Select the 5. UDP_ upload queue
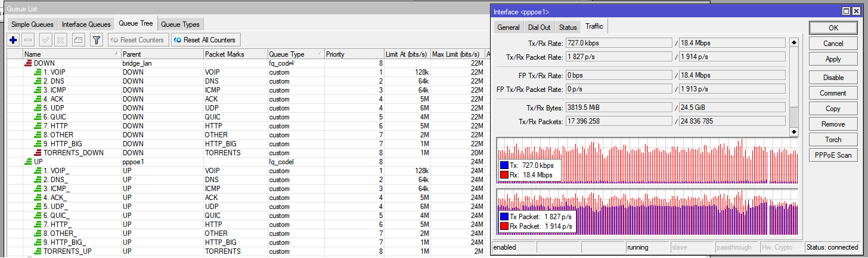Screen dimensions: 868x258 coord(247,206)
